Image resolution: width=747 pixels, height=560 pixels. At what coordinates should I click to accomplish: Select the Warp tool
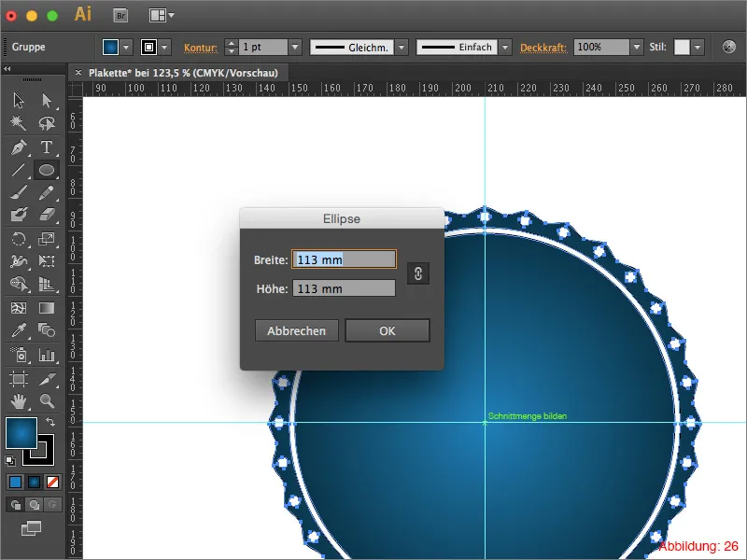[x=19, y=260]
